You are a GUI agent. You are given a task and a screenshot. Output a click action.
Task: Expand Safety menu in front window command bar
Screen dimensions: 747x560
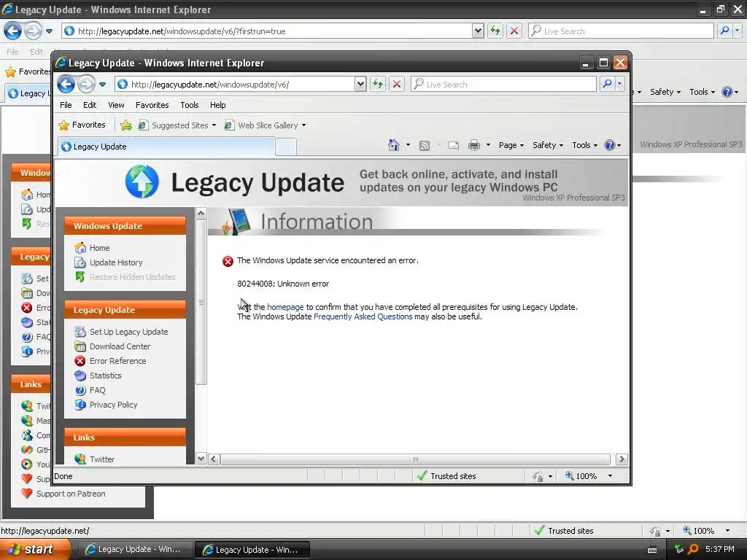click(x=548, y=145)
